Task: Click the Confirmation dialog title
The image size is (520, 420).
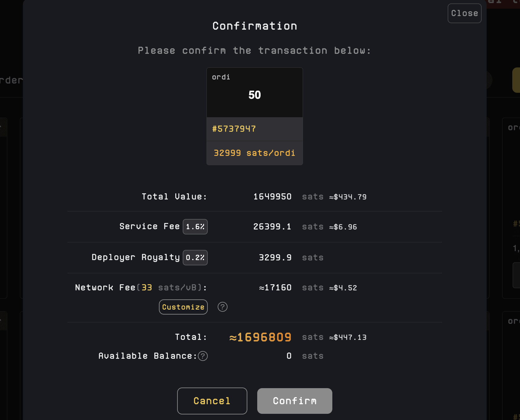Action: 255,26
